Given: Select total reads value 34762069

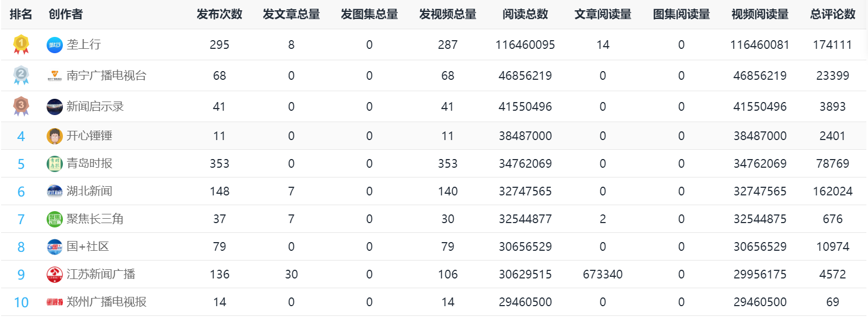Looking at the screenshot, I should [525, 163].
